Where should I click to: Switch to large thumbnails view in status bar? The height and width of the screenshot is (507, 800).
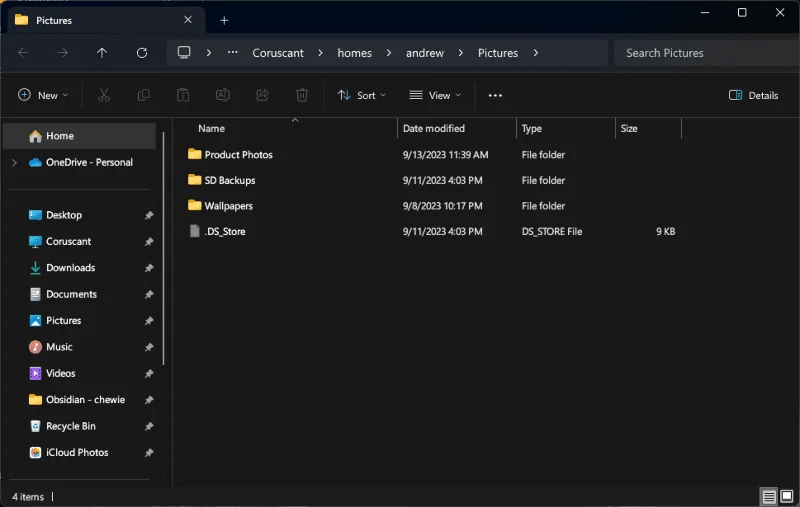click(x=787, y=496)
